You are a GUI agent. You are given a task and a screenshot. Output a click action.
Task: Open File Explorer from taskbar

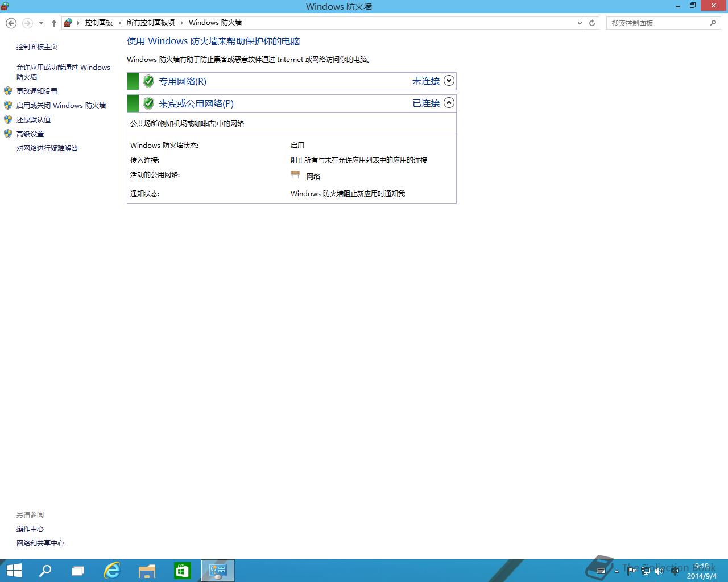point(147,571)
